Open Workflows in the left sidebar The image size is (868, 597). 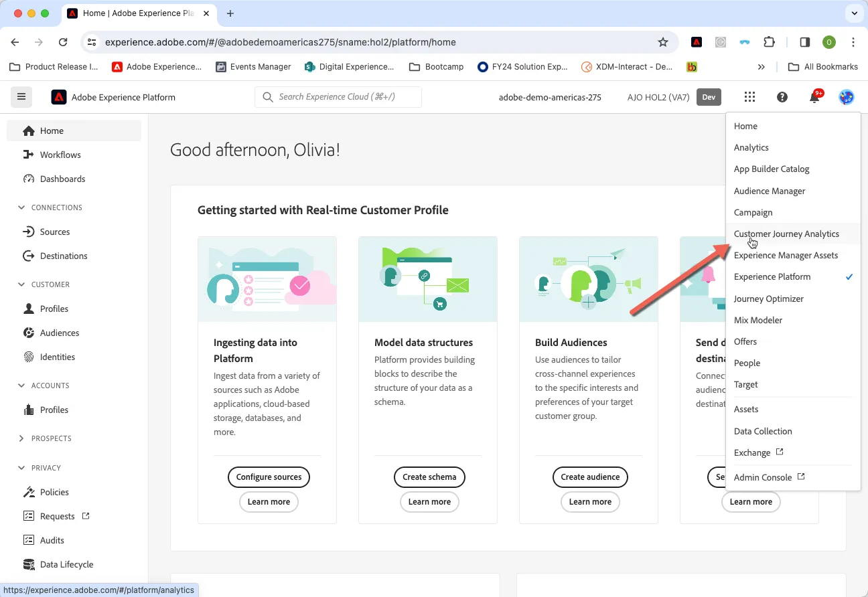click(x=74, y=155)
